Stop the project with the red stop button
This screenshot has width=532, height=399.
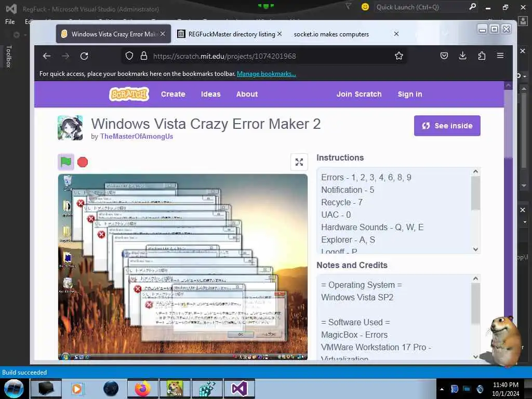[83, 162]
